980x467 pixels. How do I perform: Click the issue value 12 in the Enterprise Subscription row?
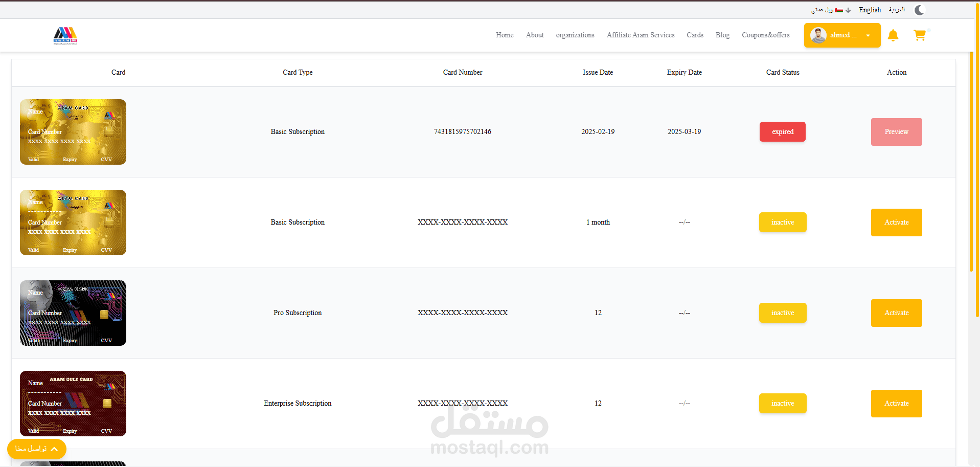(598, 404)
